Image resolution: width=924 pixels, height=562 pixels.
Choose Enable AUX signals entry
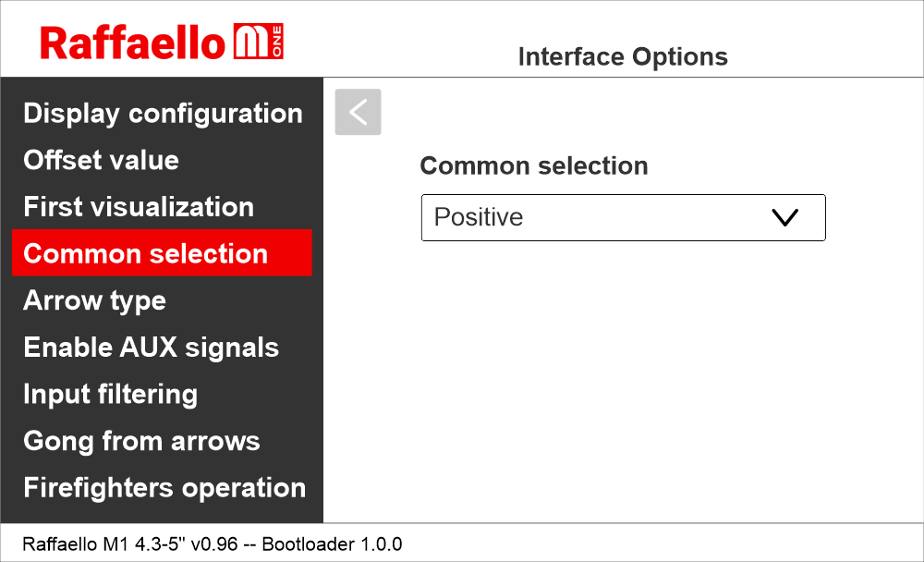151,348
